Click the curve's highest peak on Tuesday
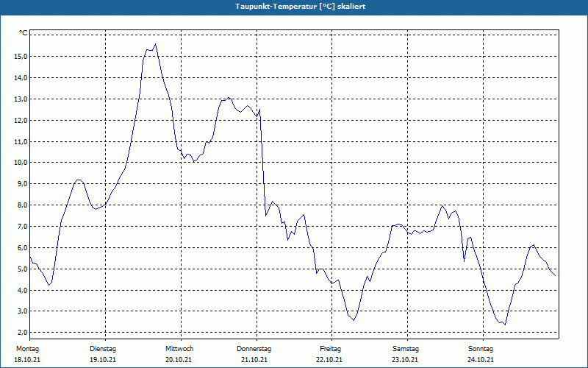The width and height of the screenshot is (588, 368). tap(155, 44)
